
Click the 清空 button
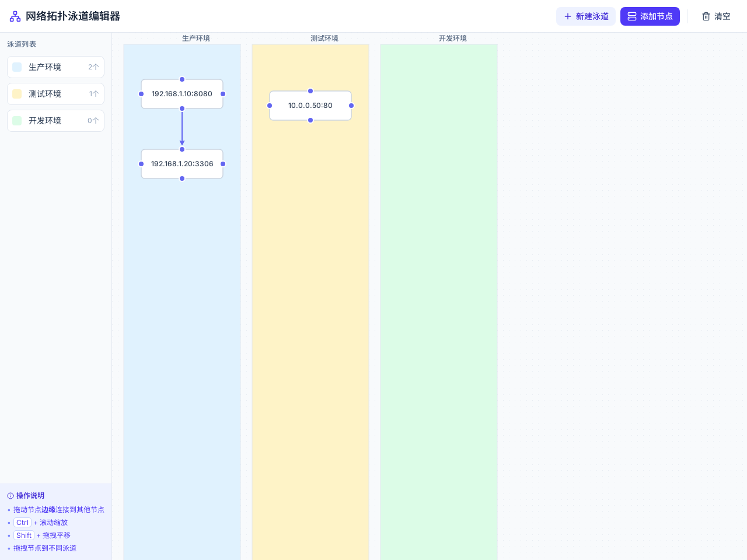pyautogui.click(x=716, y=16)
